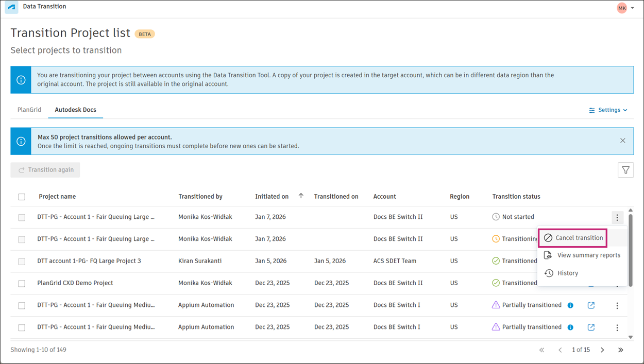
Task: Open the MK user profile dropdown
Action: pos(625,8)
